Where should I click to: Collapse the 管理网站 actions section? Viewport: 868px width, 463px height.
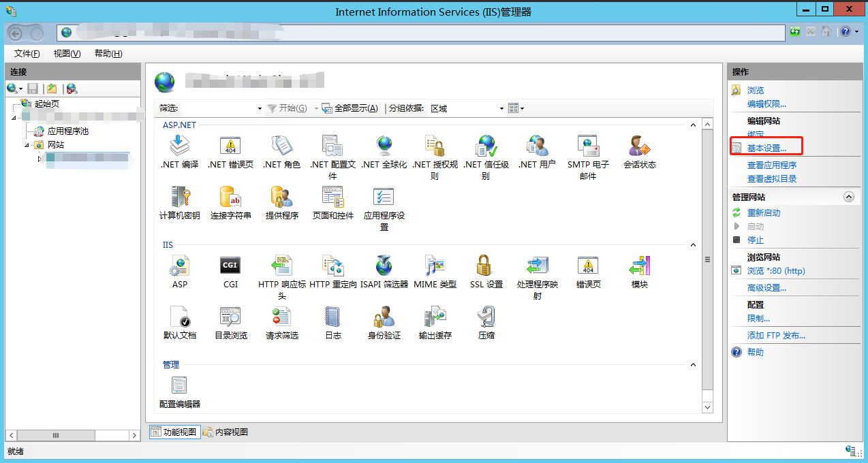click(x=848, y=197)
